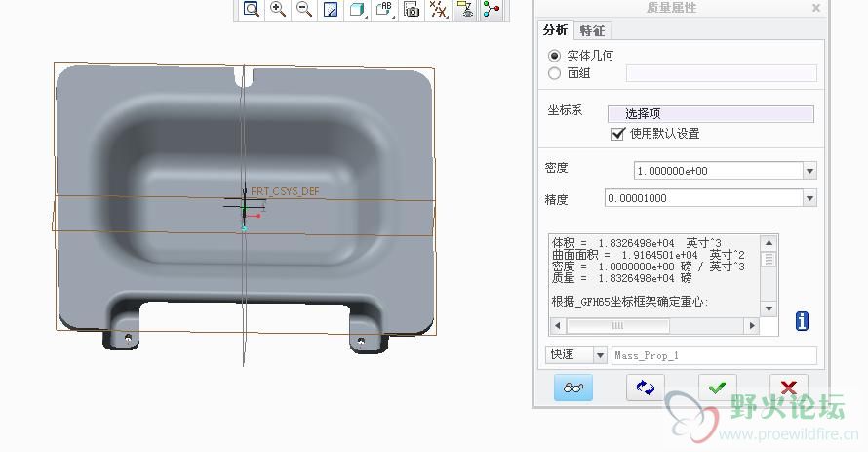This screenshot has height=452, width=868.
Task: Switch to the 分析 tab
Action: coord(555,30)
